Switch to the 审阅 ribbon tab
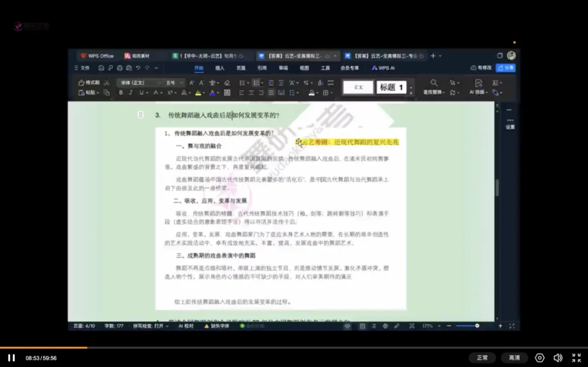The height and width of the screenshot is (367, 588). pos(283,68)
